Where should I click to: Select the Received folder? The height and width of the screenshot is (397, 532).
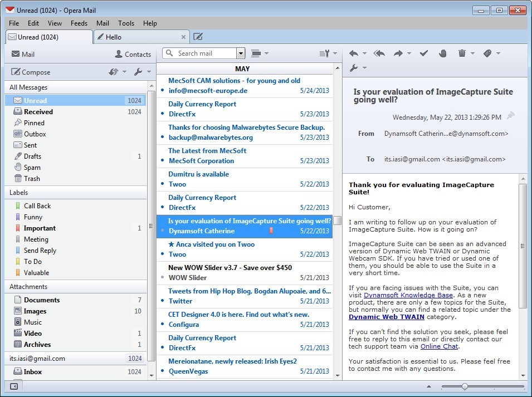pos(76,111)
